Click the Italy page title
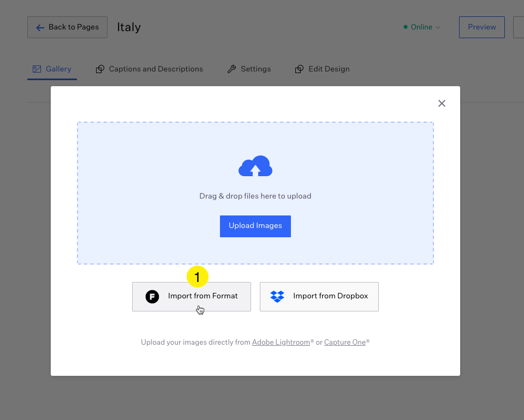Image resolution: width=524 pixels, height=420 pixels. click(x=129, y=27)
